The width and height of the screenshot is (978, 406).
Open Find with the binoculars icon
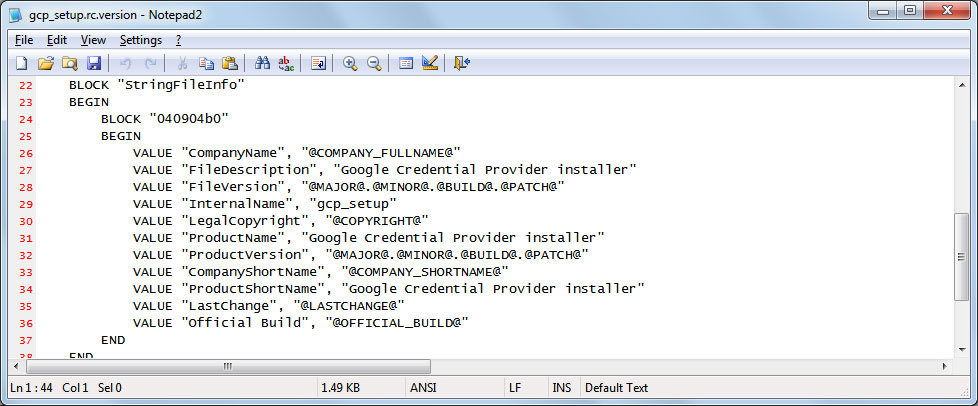[x=263, y=63]
